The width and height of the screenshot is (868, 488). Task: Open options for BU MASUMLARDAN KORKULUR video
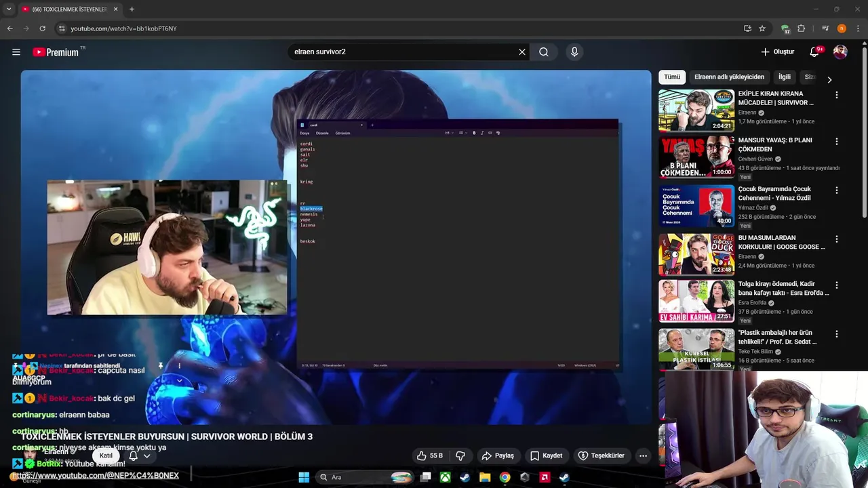tap(837, 239)
